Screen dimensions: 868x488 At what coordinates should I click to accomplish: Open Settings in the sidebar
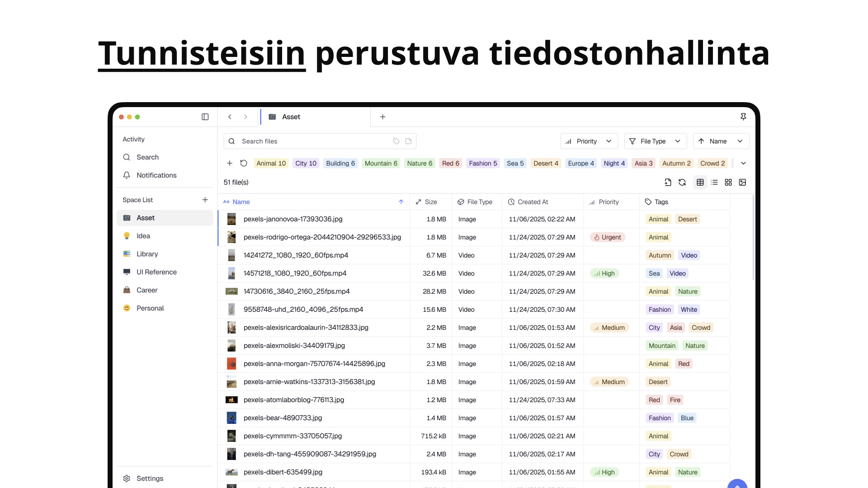click(150, 479)
